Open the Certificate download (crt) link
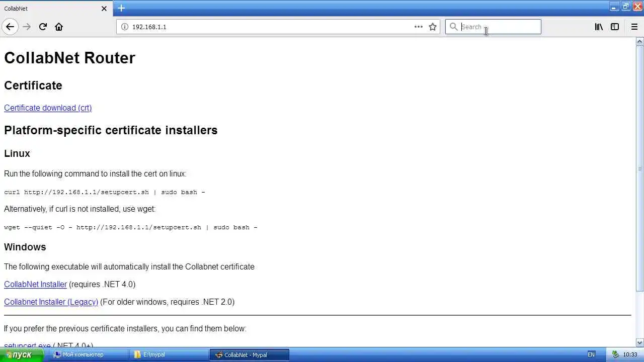Screen dimensions: 644x362 pyautogui.click(x=48, y=108)
